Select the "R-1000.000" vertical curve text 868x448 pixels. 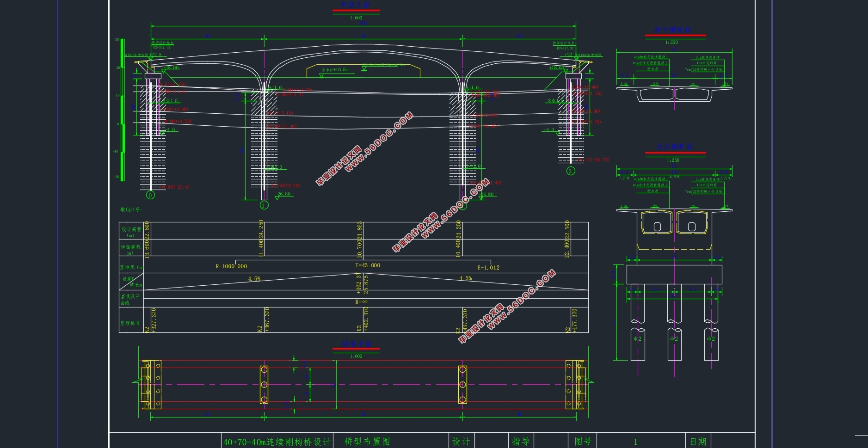pos(231,266)
